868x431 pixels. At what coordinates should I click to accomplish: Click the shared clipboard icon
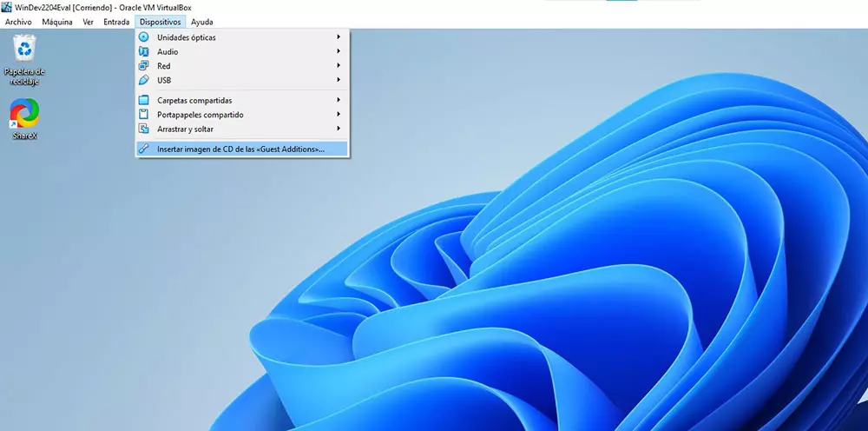[x=143, y=115]
